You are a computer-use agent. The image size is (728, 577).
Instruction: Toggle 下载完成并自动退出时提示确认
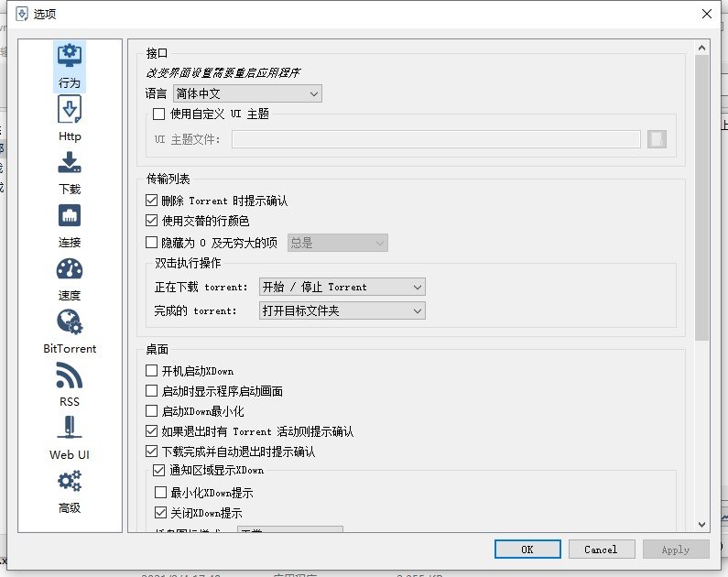(x=151, y=452)
